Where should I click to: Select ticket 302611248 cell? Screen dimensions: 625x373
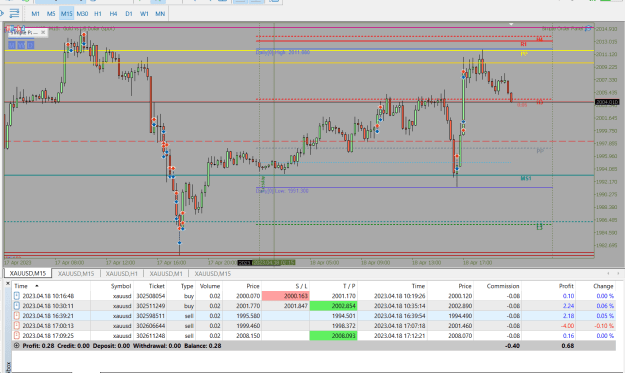coord(150,336)
